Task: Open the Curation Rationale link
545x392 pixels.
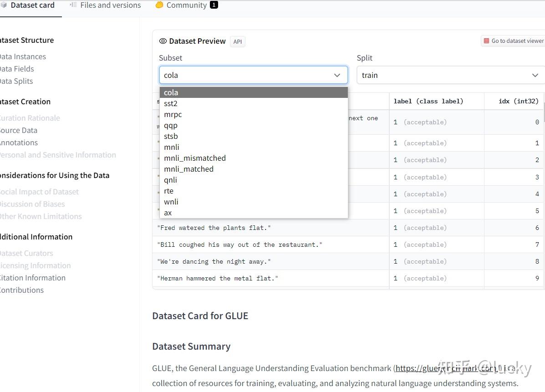Action: (30, 118)
